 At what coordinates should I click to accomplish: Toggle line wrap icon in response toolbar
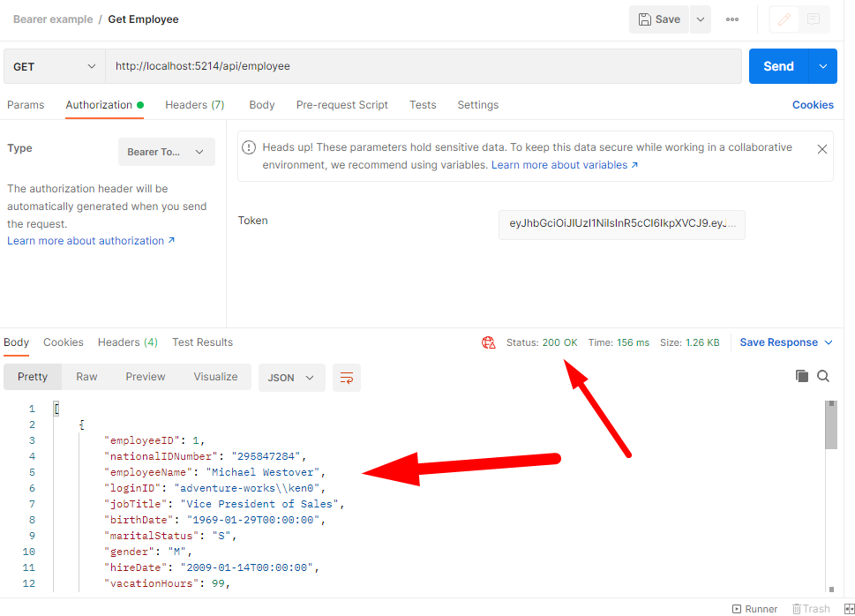[346, 378]
